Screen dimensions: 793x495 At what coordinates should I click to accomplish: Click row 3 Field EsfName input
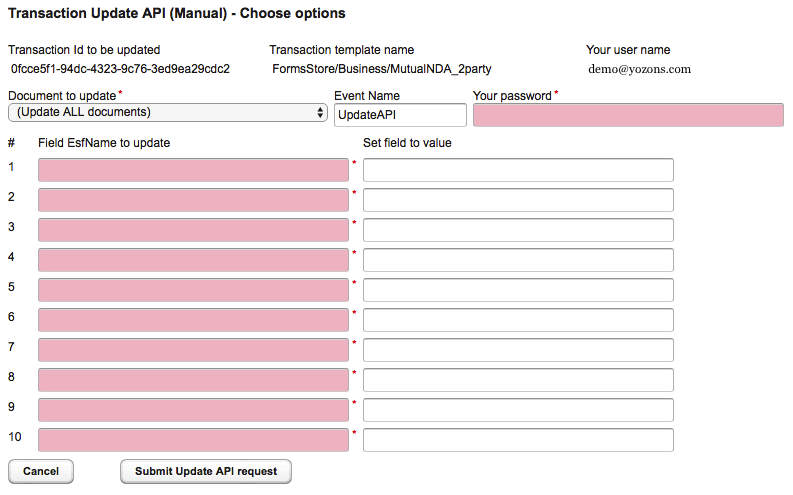click(194, 230)
